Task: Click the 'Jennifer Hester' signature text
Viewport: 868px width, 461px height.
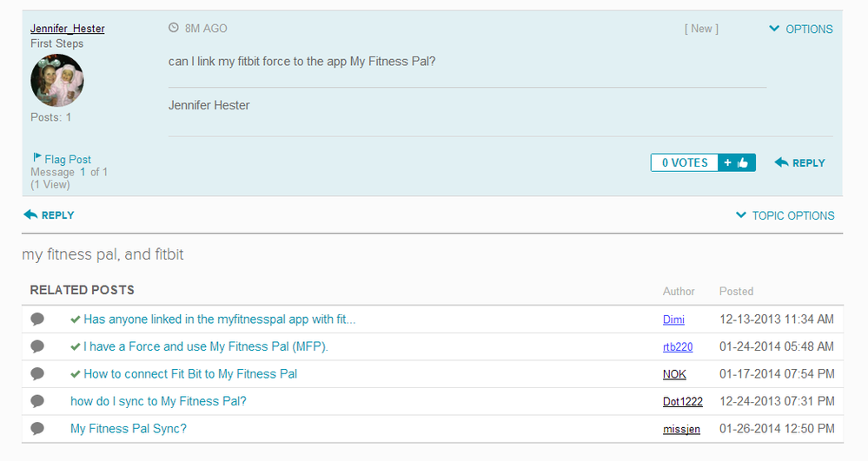Action: pos(209,105)
